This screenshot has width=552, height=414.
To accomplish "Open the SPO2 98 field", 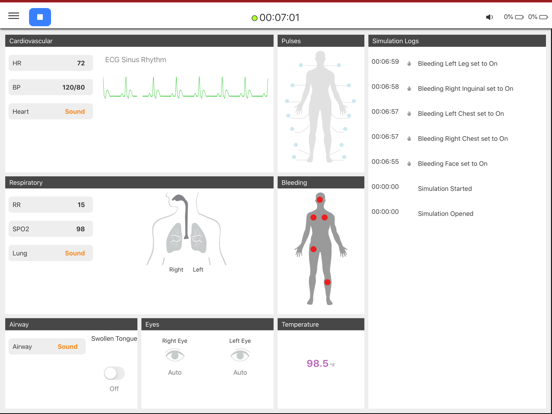I will [51, 229].
